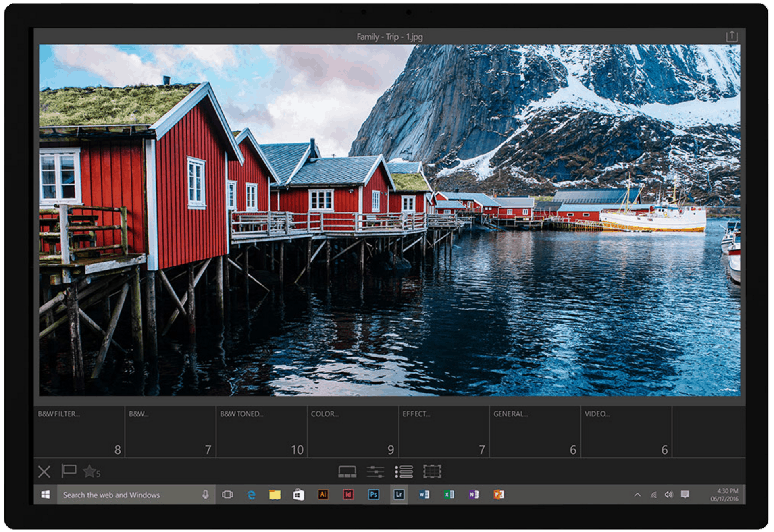The height and width of the screenshot is (532, 774).
Task: Expand hidden system tray icons chevron
Action: 637,495
